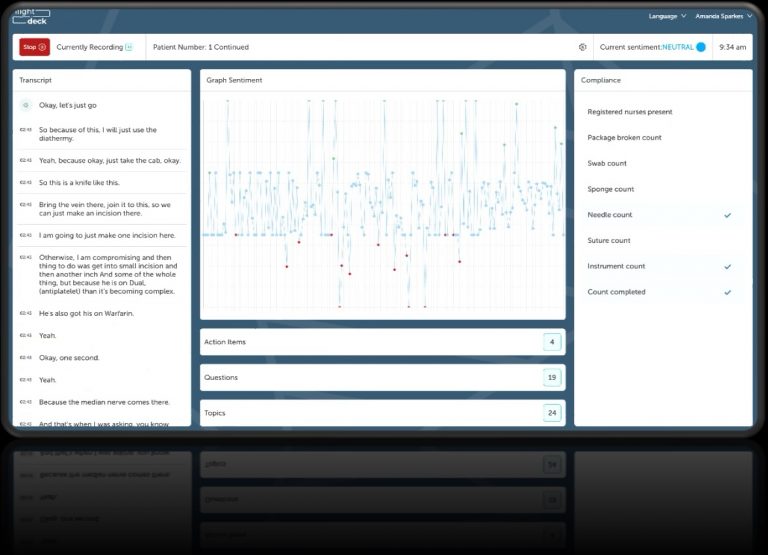The width and height of the screenshot is (768, 555).
Task: Toggle the Count completed checkmark
Action: point(727,292)
